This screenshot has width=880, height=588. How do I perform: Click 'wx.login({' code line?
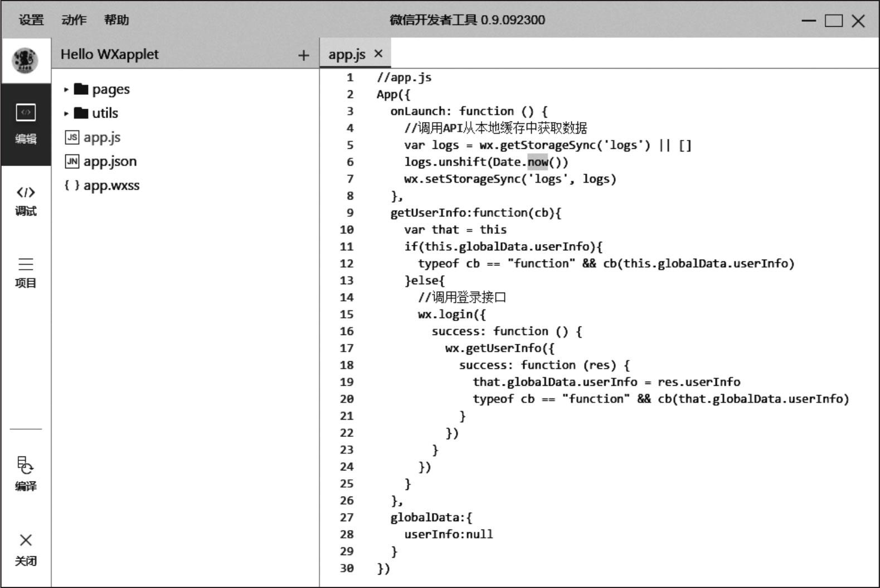tap(451, 314)
